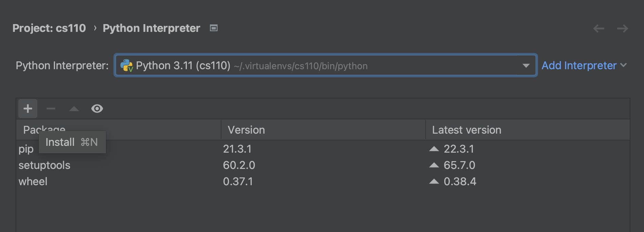Click the Python logo in the interpreter field
644x232 pixels.
(x=126, y=65)
